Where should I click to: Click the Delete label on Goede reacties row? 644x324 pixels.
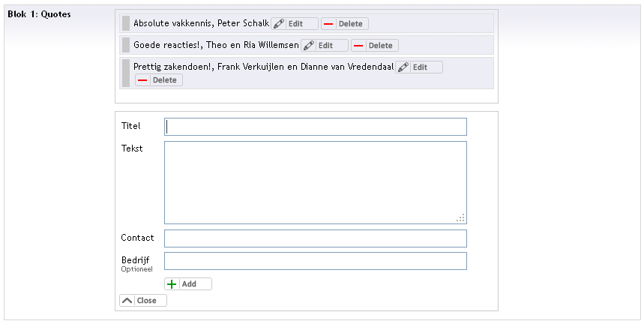pos(380,46)
